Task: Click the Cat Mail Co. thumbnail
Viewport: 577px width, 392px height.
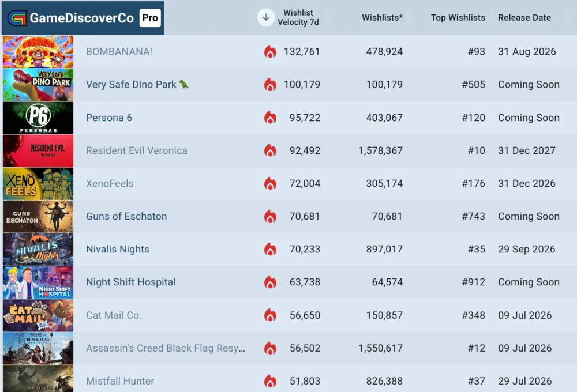Action: click(38, 315)
